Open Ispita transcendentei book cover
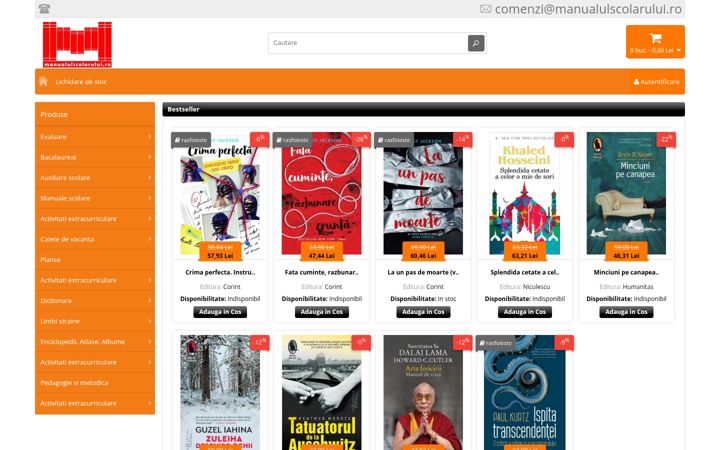Viewport: 720px width, 450px height. click(524, 393)
